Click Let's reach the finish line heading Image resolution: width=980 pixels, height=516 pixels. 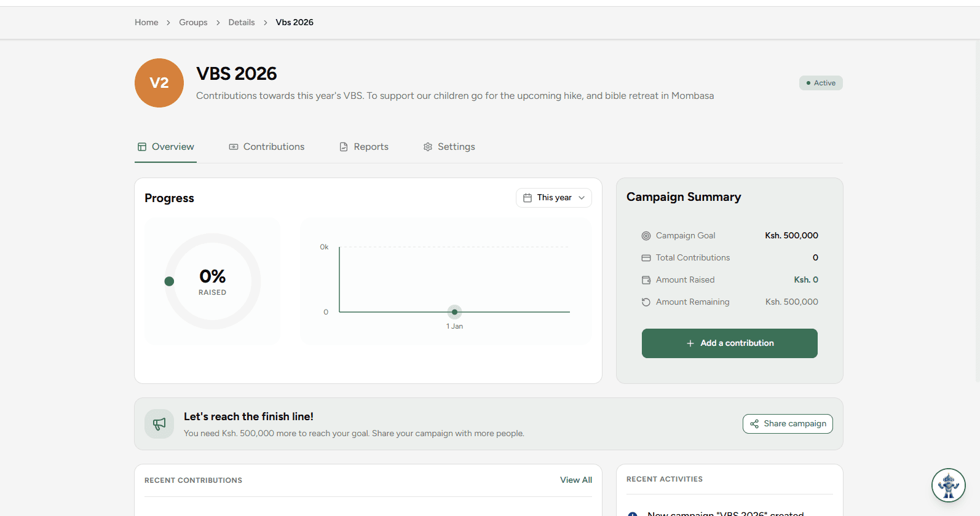click(248, 416)
